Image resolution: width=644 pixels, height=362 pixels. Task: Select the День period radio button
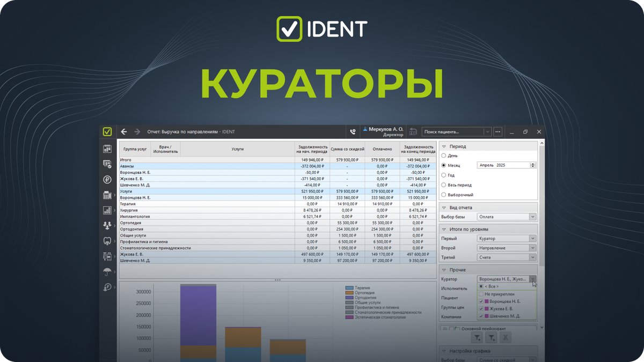(444, 156)
